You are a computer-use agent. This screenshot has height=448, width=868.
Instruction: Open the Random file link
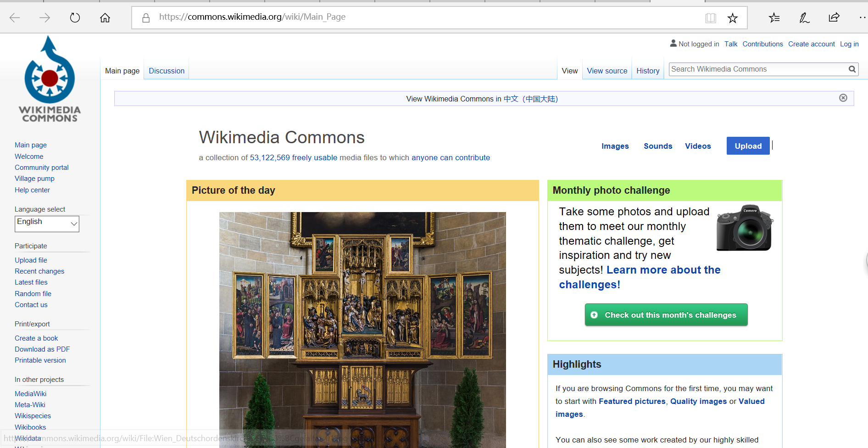(x=33, y=294)
